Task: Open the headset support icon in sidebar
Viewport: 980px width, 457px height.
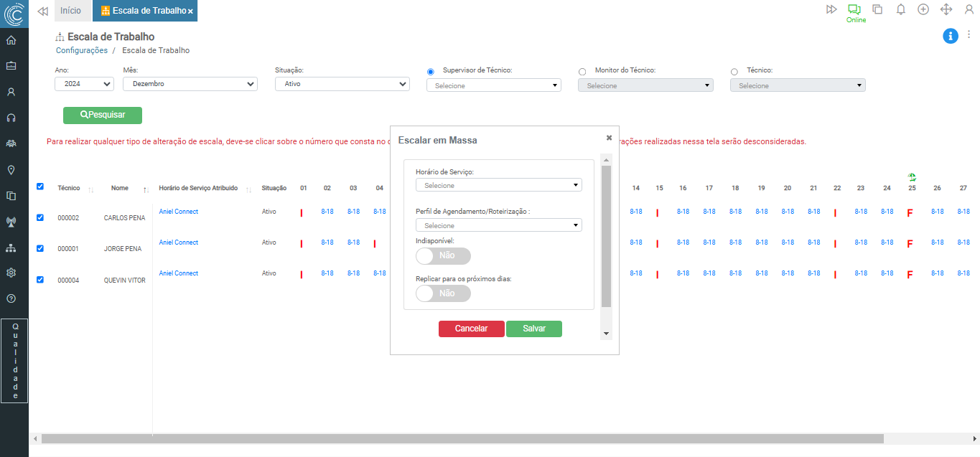Action: coord(11,118)
